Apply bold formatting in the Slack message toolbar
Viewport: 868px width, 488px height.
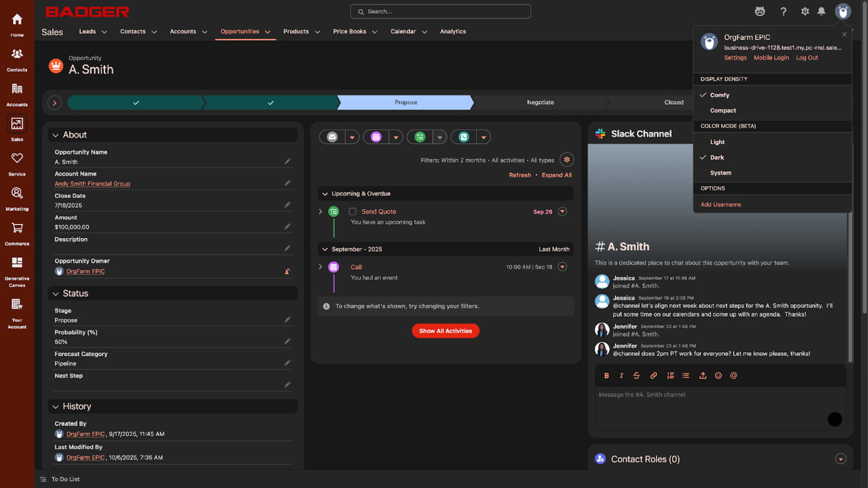607,375
